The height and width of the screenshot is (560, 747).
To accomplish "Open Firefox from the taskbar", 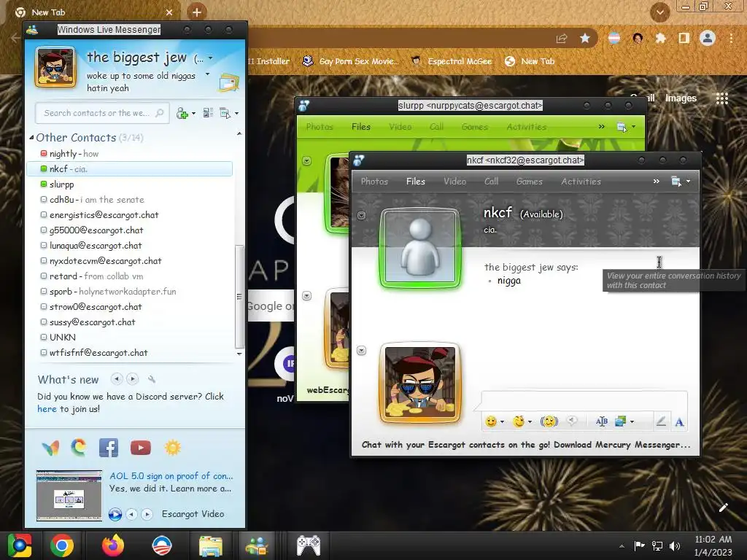I will 113,545.
